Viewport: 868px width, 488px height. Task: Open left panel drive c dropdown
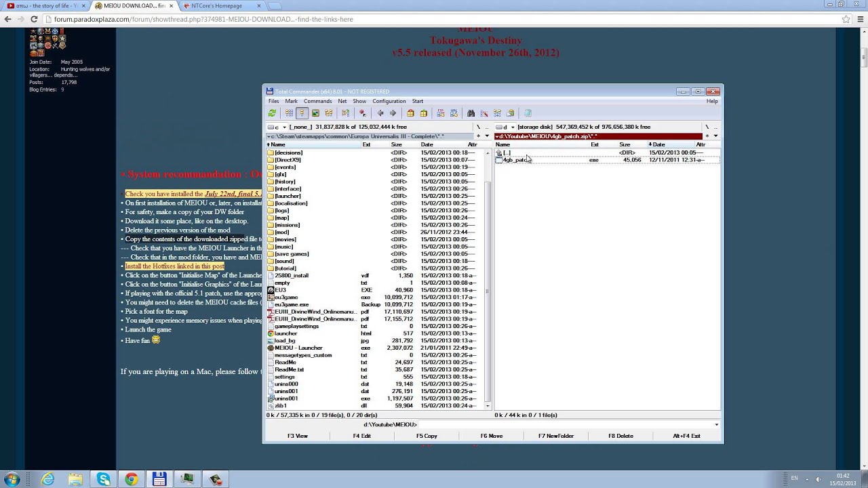pos(277,127)
